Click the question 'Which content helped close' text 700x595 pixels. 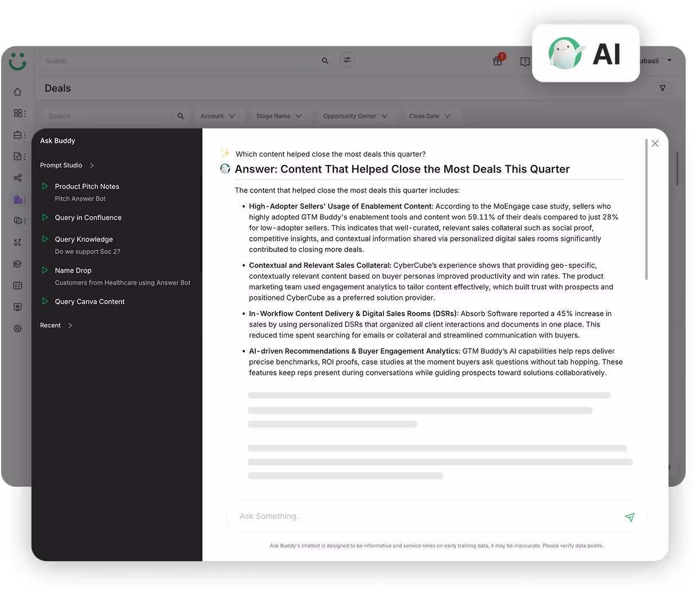(x=331, y=154)
